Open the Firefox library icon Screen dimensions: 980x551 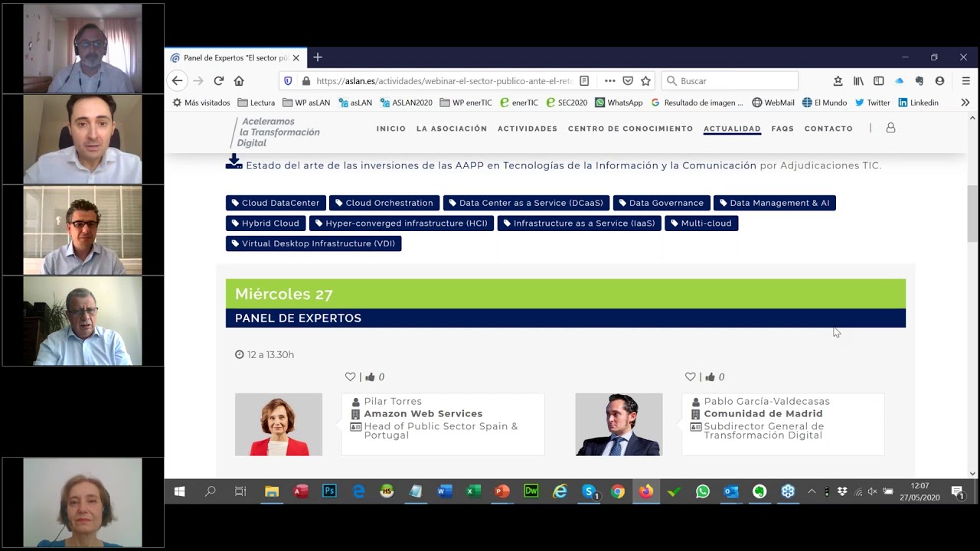click(858, 80)
